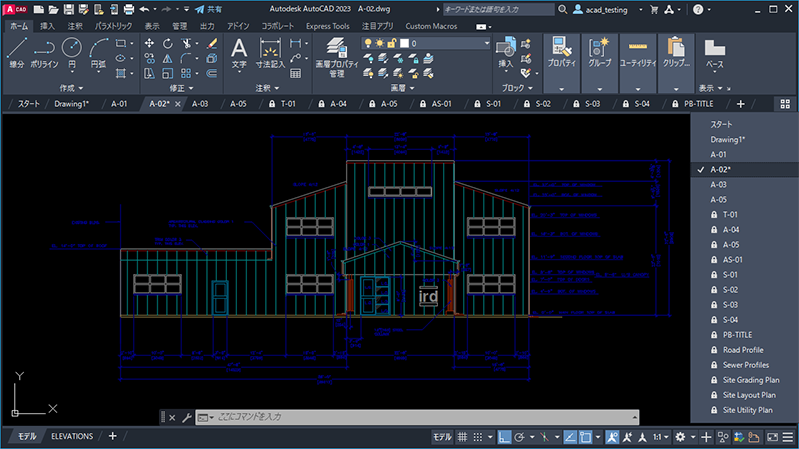Switch to the ELEVATIONS layout tab
Viewport: 799px width, 449px height.
pos(72,436)
